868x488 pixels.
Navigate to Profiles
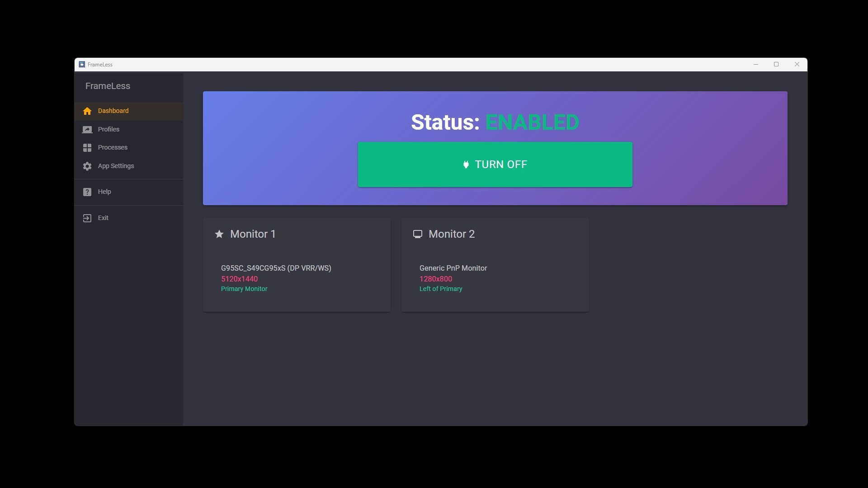[109, 130]
